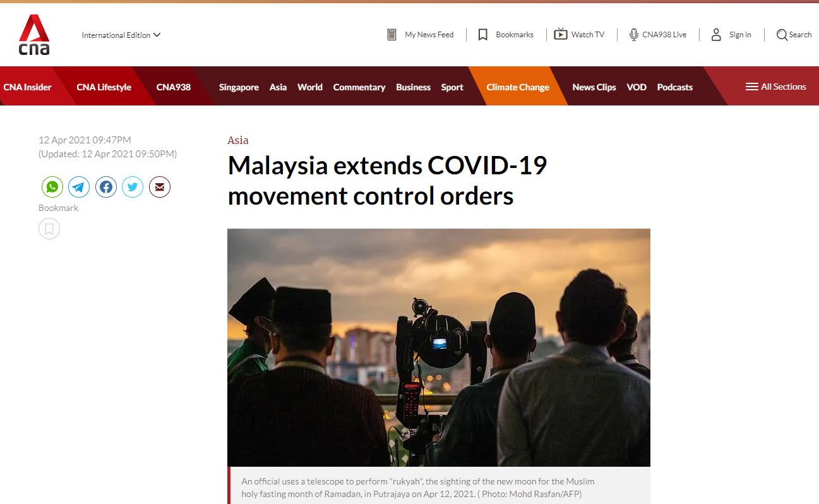The height and width of the screenshot is (504, 819).
Task: Share article on Facebook icon
Action: coord(106,187)
